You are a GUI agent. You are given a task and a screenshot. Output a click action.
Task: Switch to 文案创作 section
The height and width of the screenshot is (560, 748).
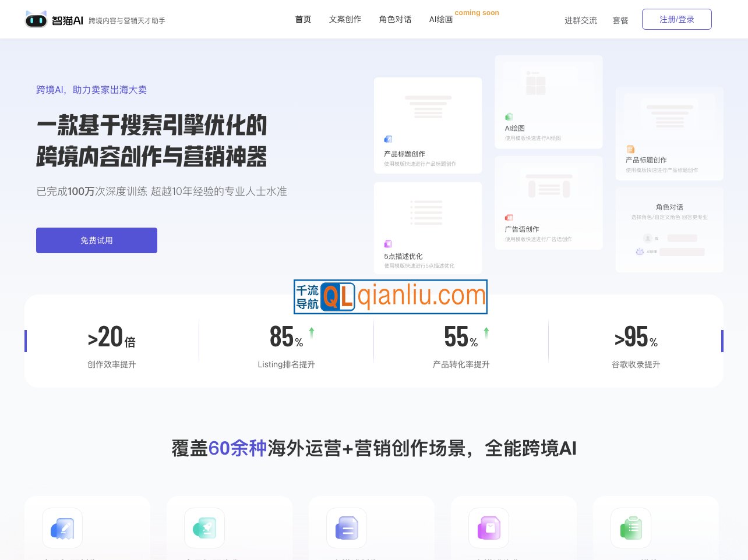pos(345,19)
